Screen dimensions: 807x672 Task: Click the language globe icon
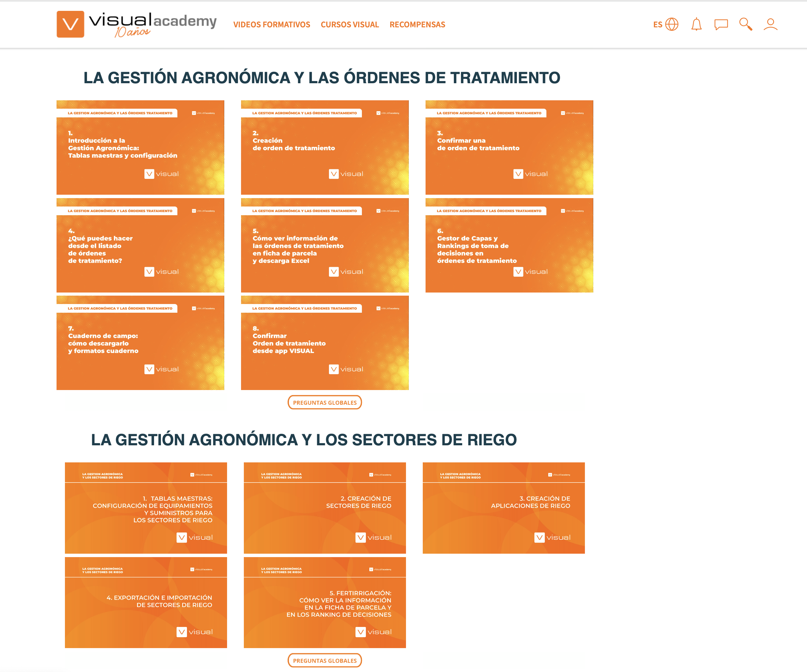[x=672, y=24]
